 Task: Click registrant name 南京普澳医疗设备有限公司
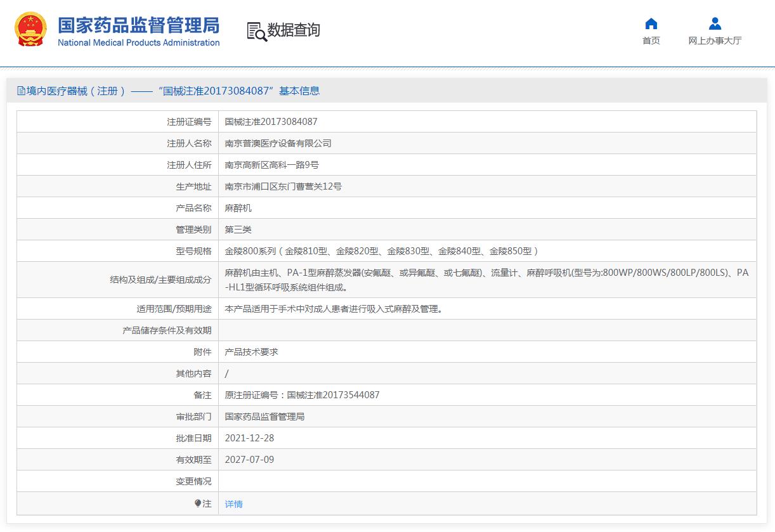(278, 143)
